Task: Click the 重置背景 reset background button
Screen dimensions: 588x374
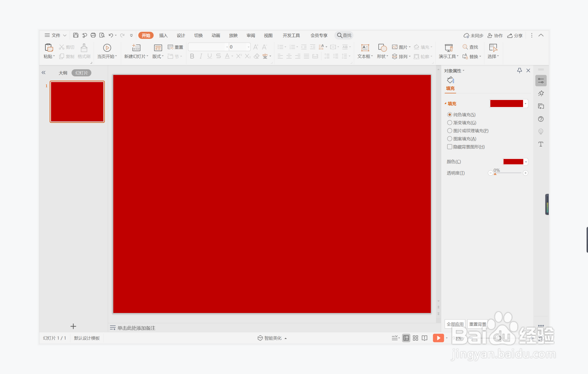Action: pyautogui.click(x=477, y=324)
